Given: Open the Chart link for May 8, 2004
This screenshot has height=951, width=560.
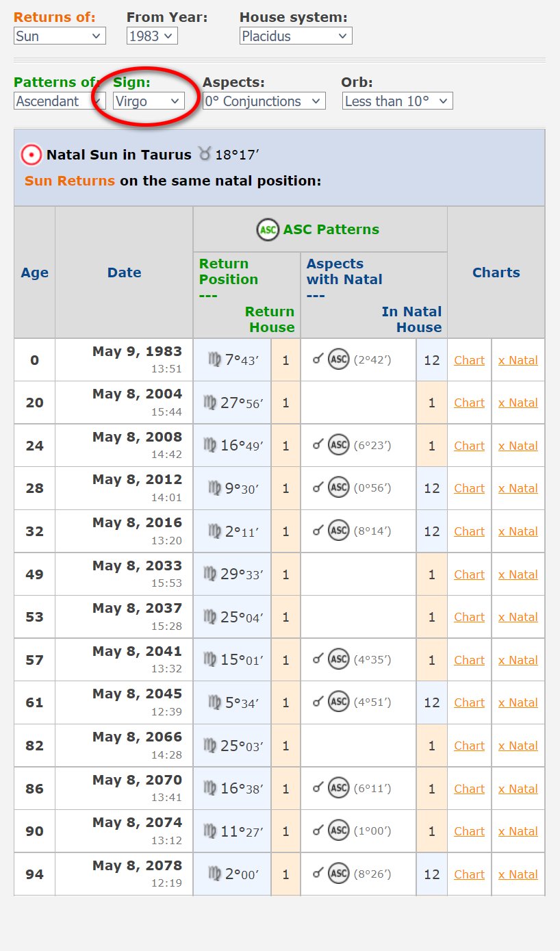Looking at the screenshot, I should coord(468,403).
